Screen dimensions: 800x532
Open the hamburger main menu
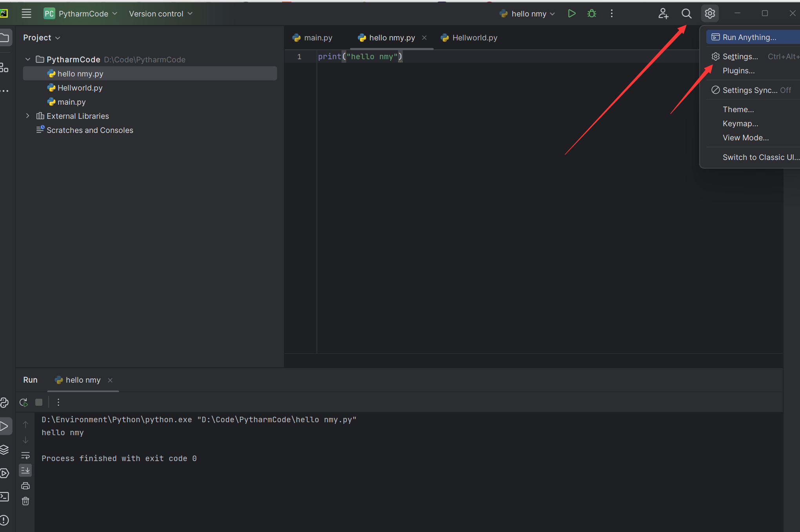26,14
